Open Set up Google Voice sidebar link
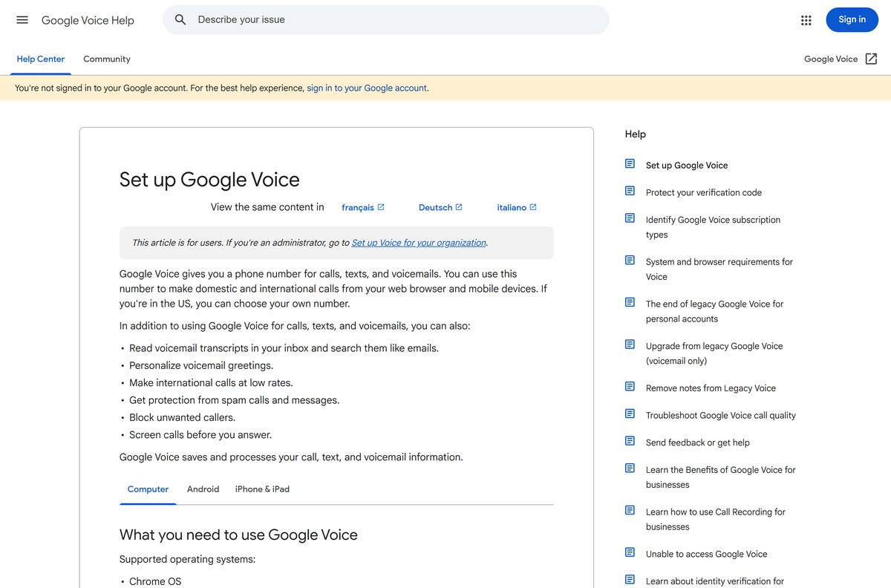The image size is (891, 588). (687, 166)
